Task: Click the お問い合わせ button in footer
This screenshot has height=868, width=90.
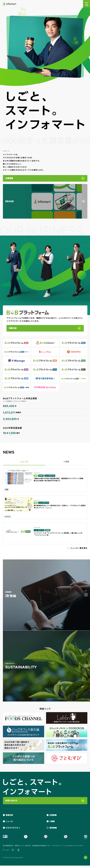Action: (x=45, y=801)
